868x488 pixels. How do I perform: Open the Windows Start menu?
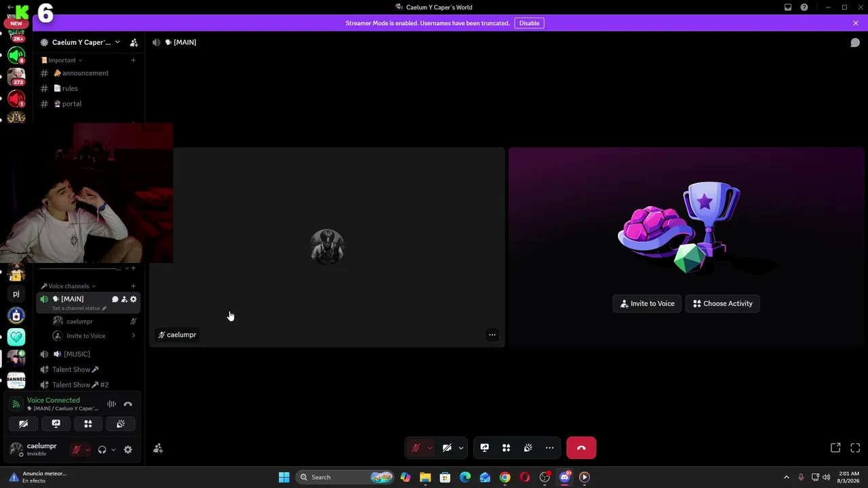coord(284,477)
